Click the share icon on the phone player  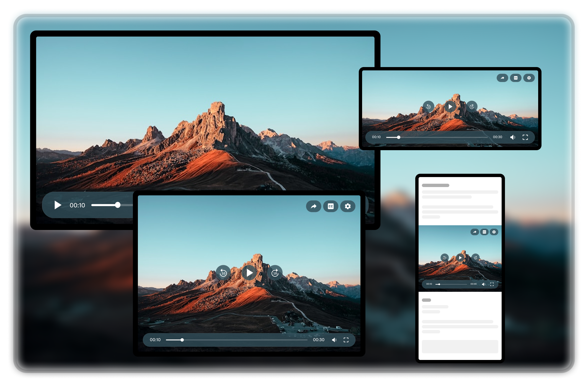pos(474,232)
